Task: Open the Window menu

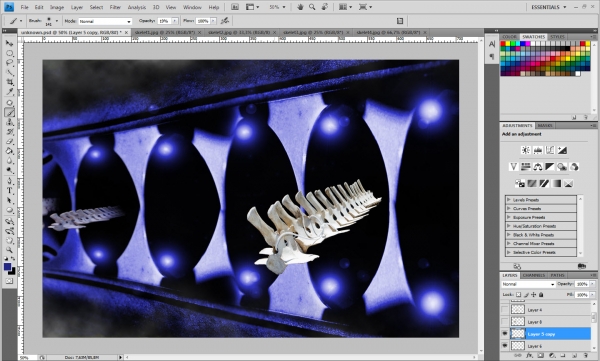Action: click(x=192, y=7)
